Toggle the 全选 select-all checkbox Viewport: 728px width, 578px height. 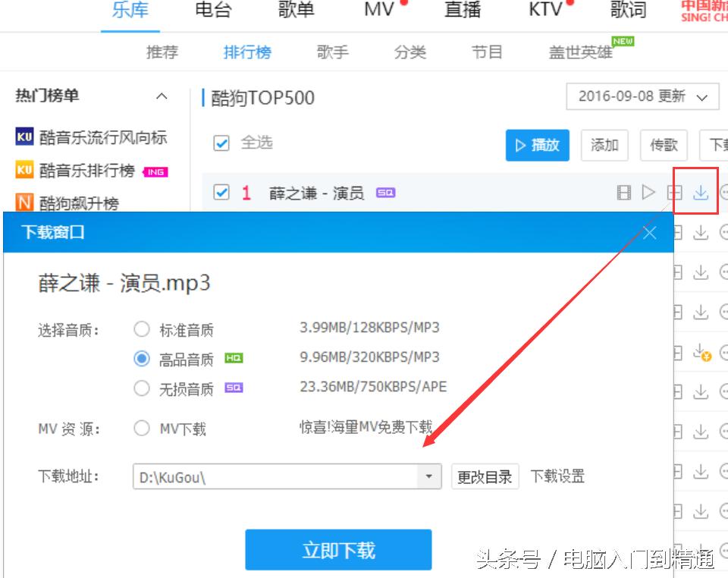(221, 143)
